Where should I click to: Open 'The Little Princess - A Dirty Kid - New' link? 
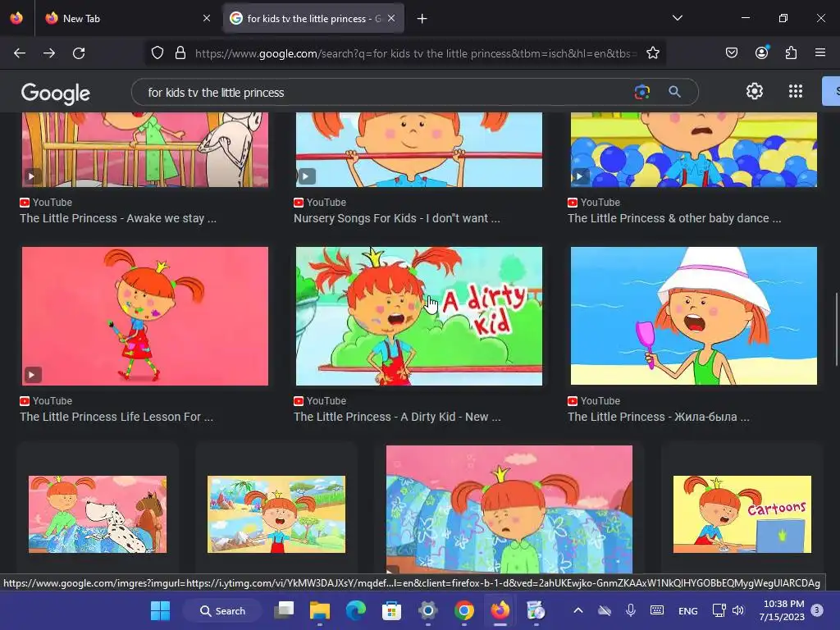click(x=397, y=417)
